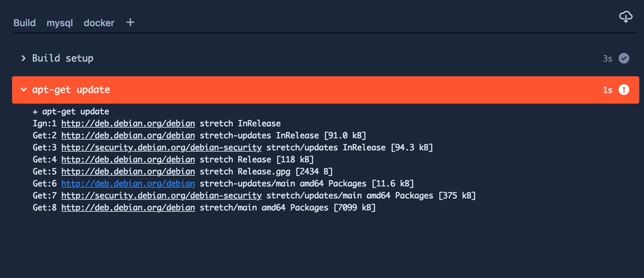
Task: Collapse the apt-get update step chevron
Action: click(23, 90)
